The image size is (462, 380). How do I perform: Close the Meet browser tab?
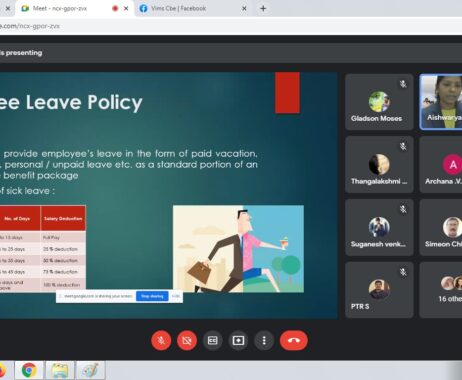[x=126, y=9]
